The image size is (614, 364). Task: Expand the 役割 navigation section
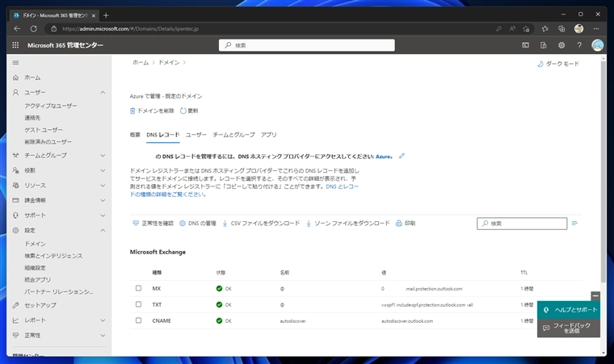(x=103, y=170)
